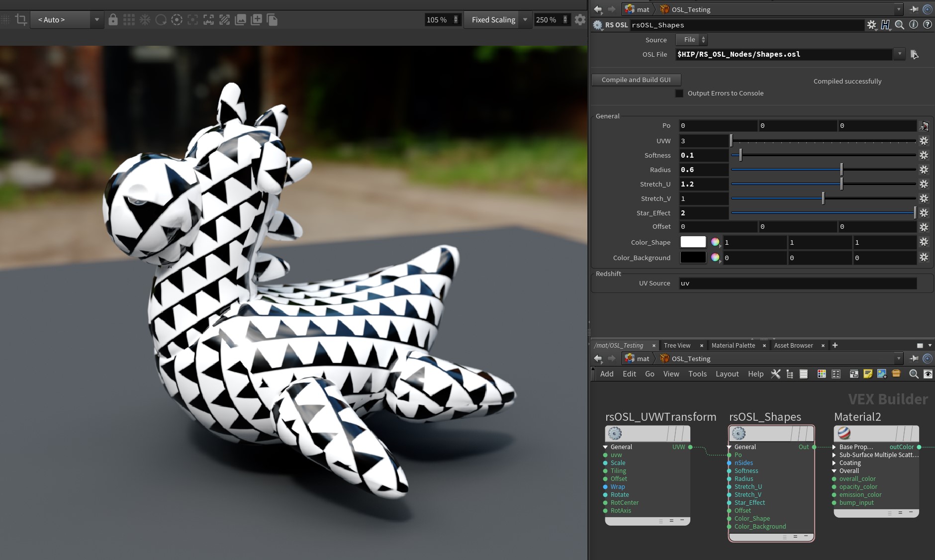Click the 250 % scaling field
Screen dimensions: 935x560
[x=547, y=20]
